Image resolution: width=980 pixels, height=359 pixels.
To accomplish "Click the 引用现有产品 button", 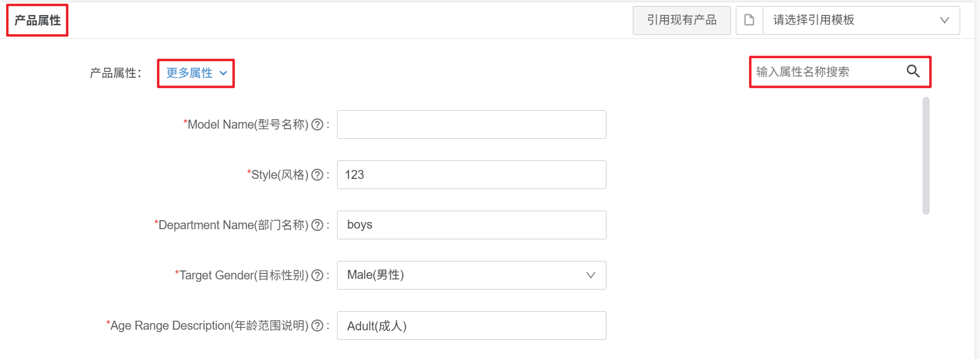I will pos(681,20).
